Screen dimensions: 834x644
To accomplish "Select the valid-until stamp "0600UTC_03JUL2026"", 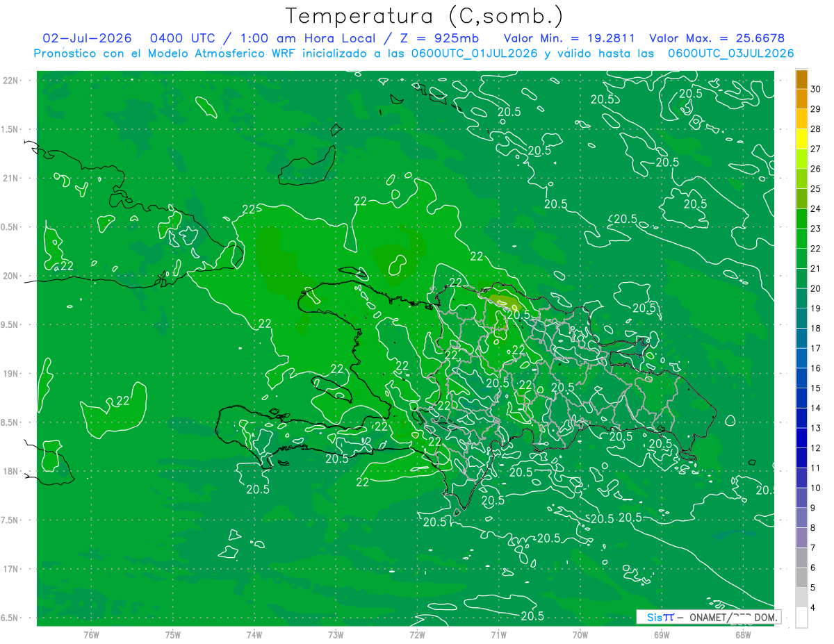I will [730, 53].
